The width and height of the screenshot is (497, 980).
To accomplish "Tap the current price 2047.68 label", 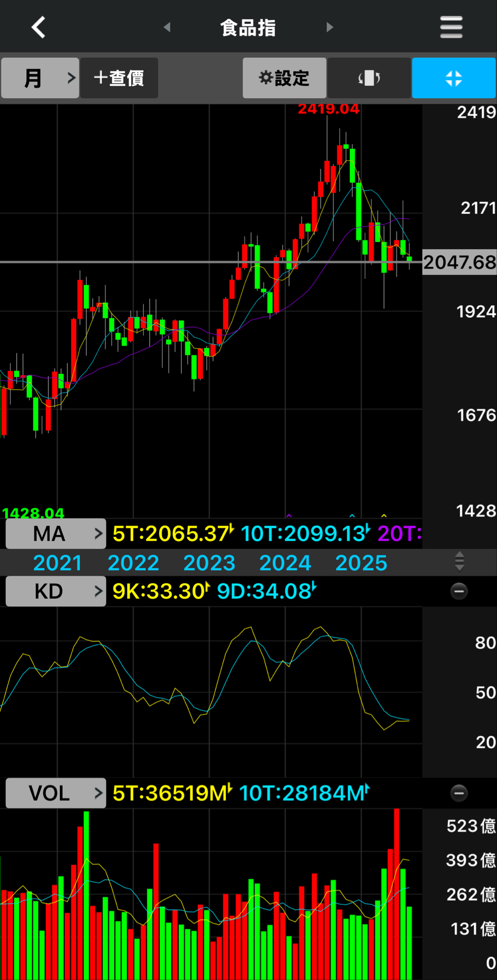I will [x=460, y=262].
